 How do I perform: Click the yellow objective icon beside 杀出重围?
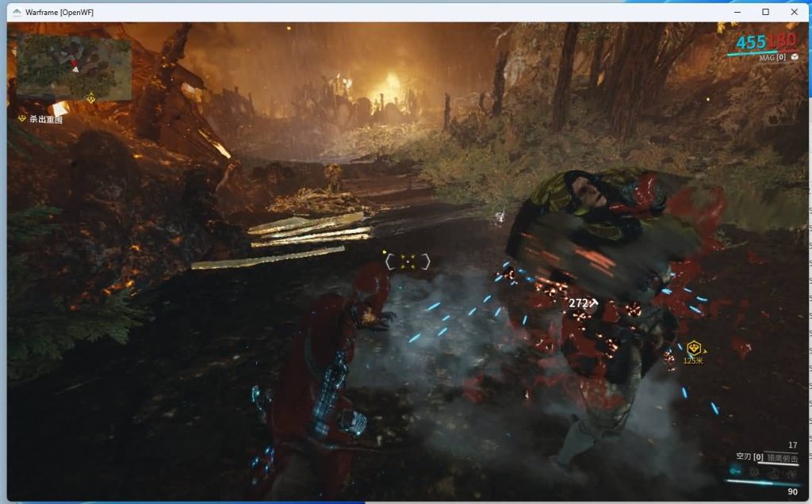pyautogui.click(x=22, y=119)
